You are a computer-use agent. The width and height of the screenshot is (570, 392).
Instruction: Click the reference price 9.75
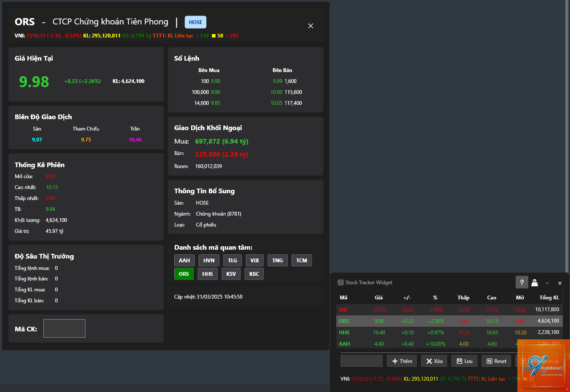(x=86, y=140)
